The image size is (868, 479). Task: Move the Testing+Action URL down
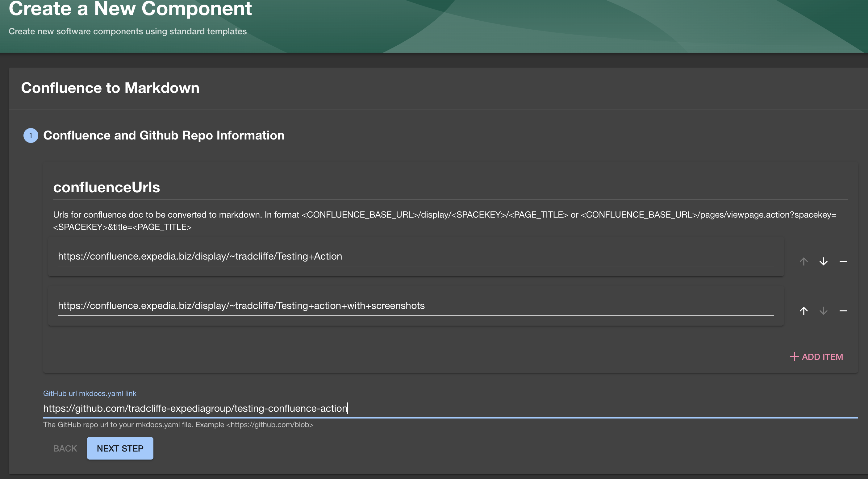(x=823, y=261)
